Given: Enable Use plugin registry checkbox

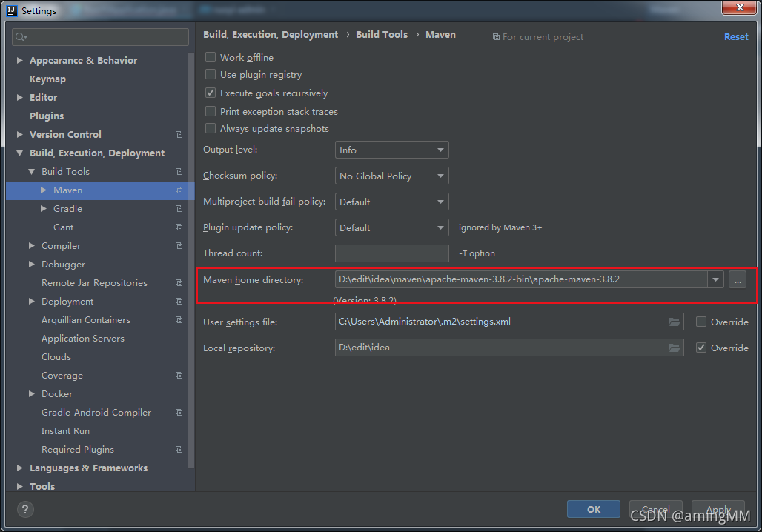Looking at the screenshot, I should 211,74.
